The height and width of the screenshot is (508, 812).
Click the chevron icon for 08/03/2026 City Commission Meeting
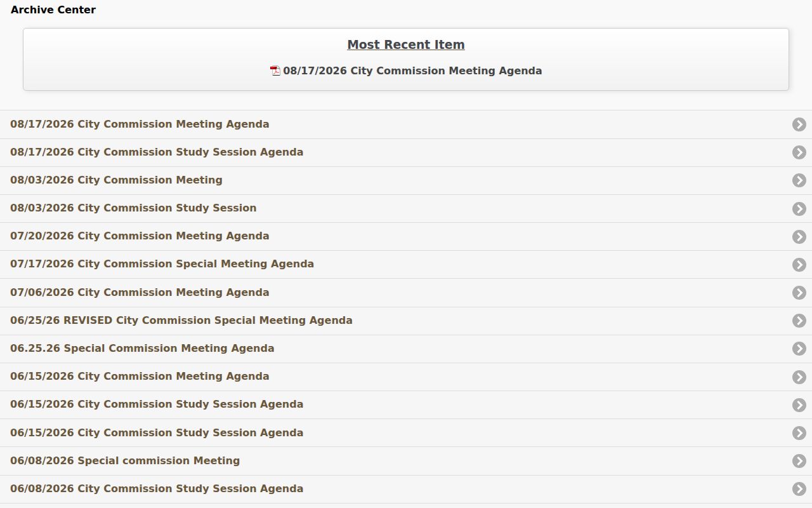[x=799, y=180]
